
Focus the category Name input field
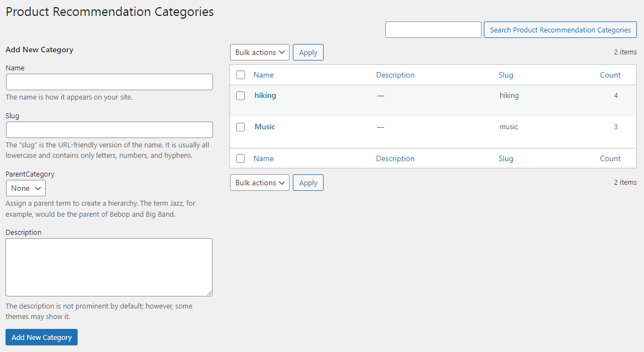(x=109, y=82)
